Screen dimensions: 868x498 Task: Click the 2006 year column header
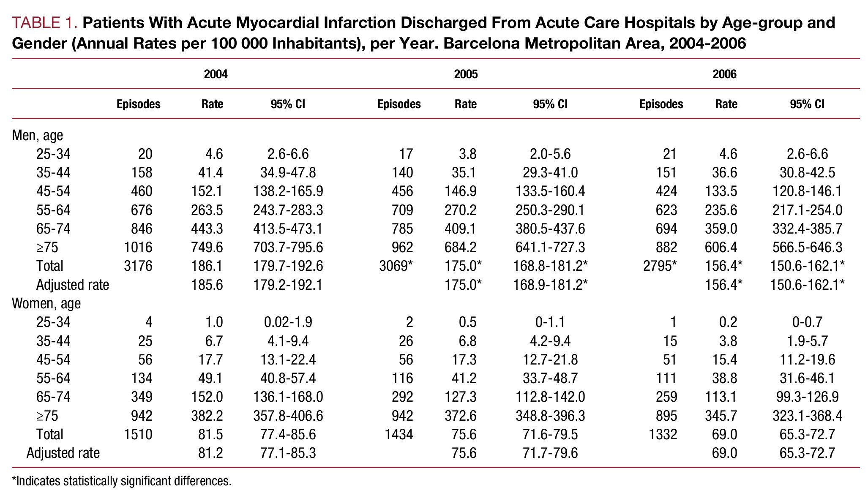pos(724,74)
